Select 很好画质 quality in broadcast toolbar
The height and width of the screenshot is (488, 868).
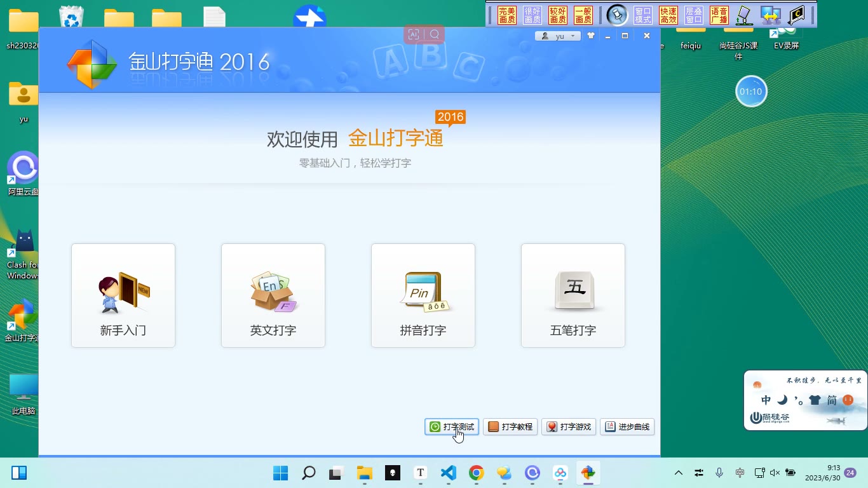point(532,15)
